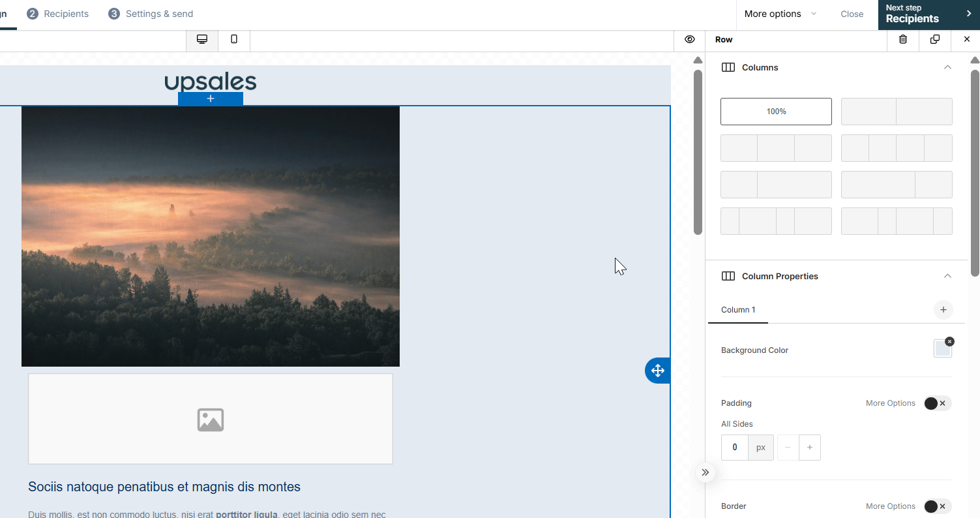Remove background color with x badge
The width and height of the screenshot is (980, 518).
click(x=949, y=341)
